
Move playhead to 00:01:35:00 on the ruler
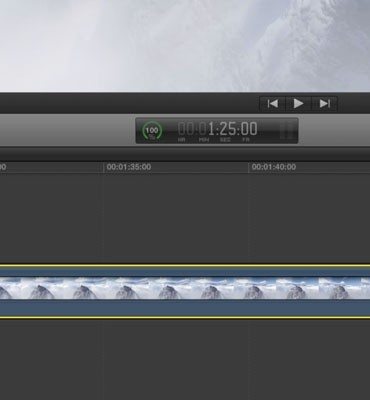129,167
